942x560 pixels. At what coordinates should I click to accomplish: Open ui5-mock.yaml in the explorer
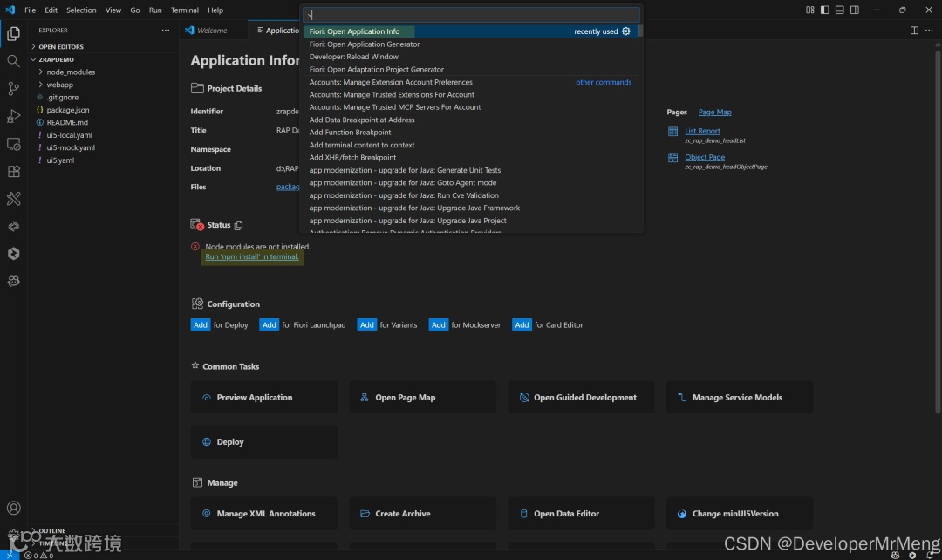[x=71, y=147]
